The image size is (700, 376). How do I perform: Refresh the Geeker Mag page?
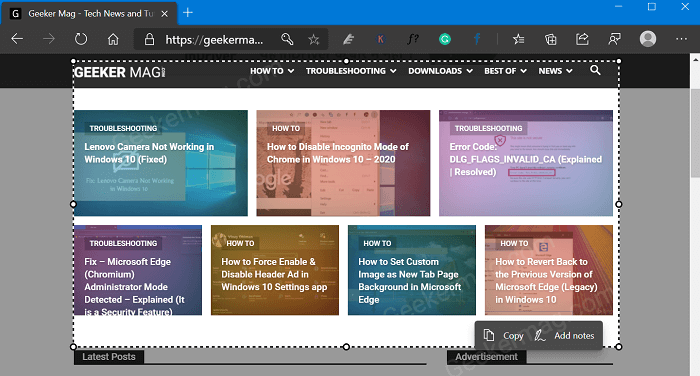tap(81, 39)
